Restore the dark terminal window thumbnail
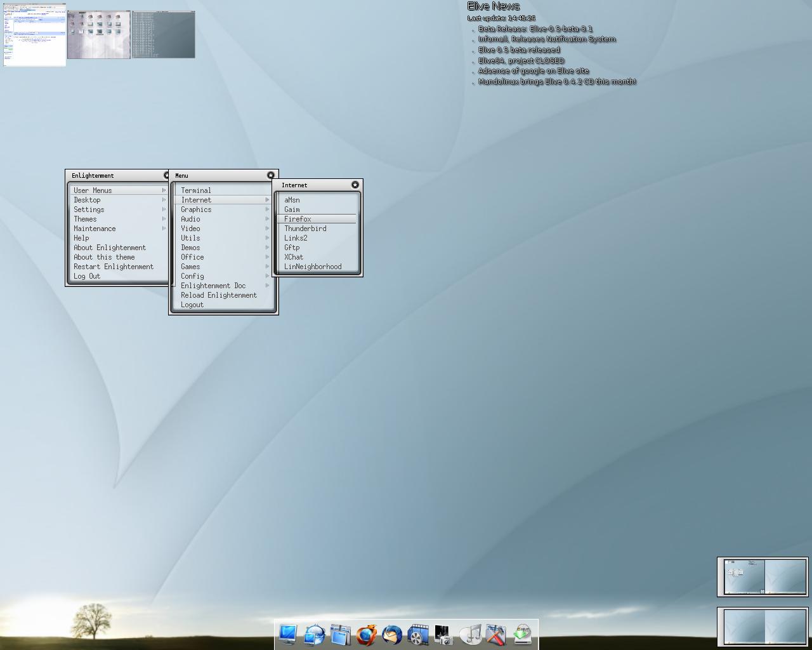The image size is (812, 650). [x=164, y=34]
